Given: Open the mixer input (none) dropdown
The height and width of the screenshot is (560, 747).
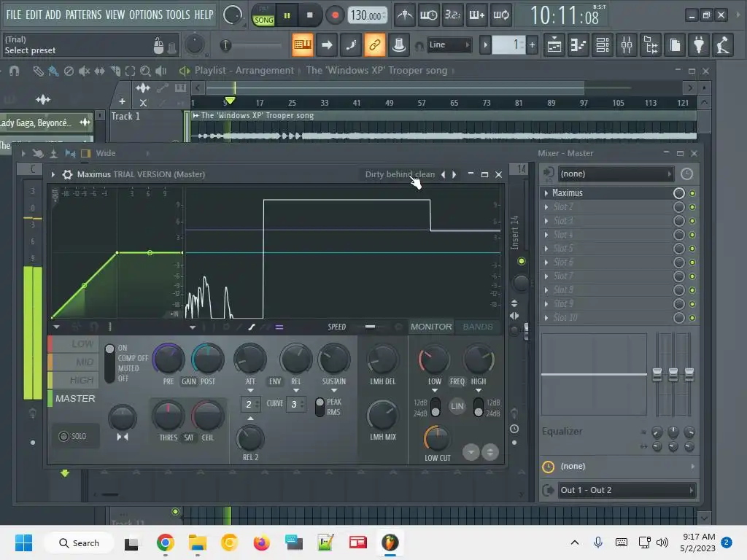Looking at the screenshot, I should (616, 174).
